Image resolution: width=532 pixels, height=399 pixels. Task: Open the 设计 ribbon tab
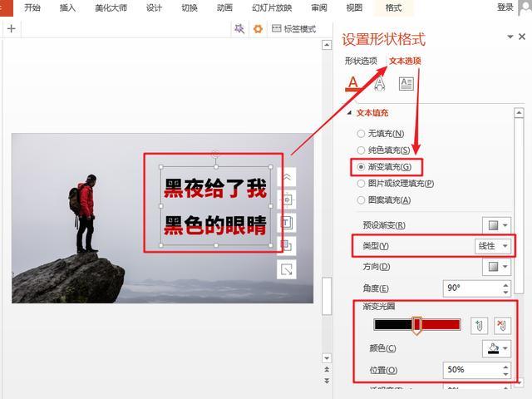pos(154,7)
